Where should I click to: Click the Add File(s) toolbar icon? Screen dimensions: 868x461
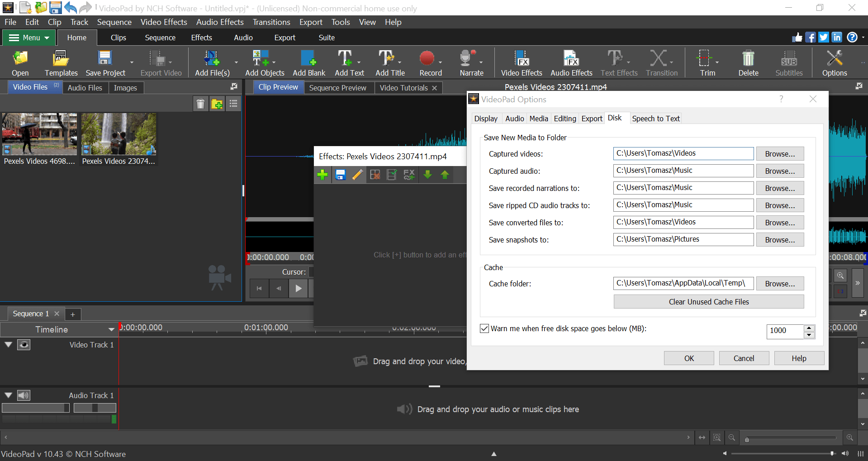point(212,63)
